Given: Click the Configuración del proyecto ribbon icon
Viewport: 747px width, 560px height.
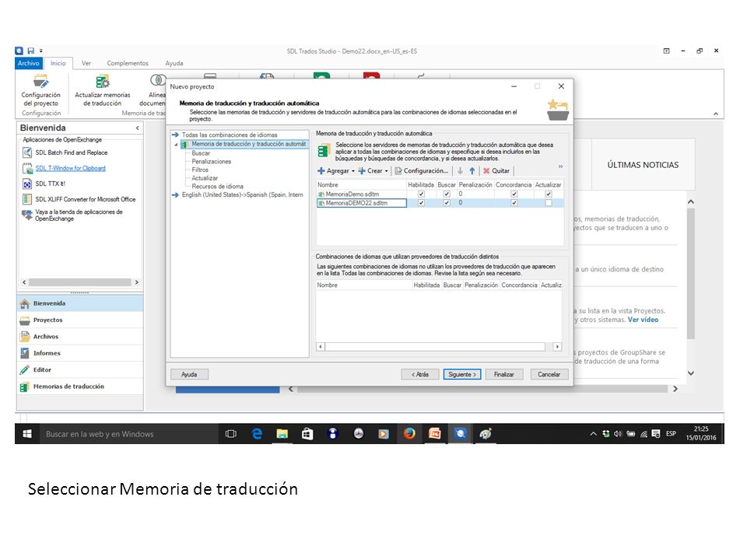Looking at the screenshot, I should tap(41, 90).
